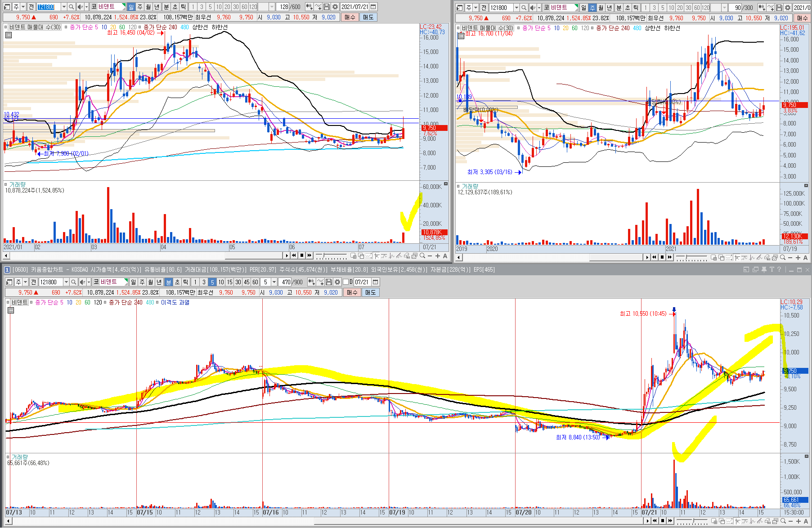Click add-indicator icon in top-left chart toolbar

click(x=309, y=7)
